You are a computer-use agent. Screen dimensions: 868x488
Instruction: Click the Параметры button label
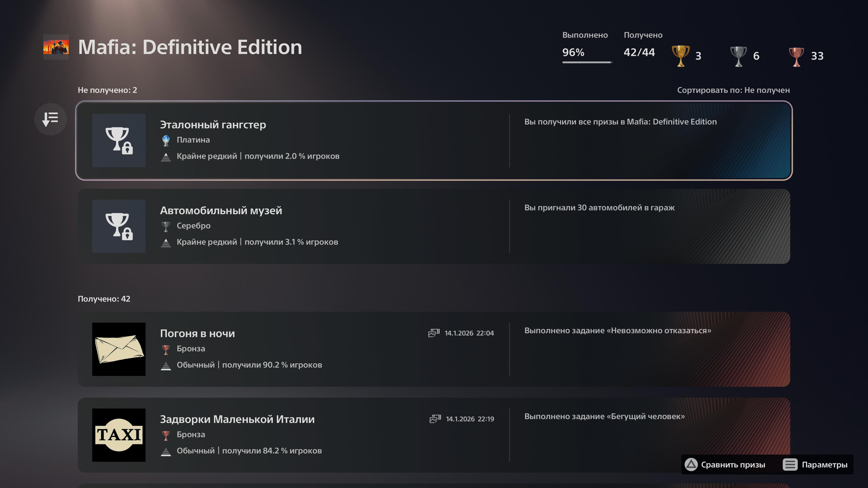(825, 465)
